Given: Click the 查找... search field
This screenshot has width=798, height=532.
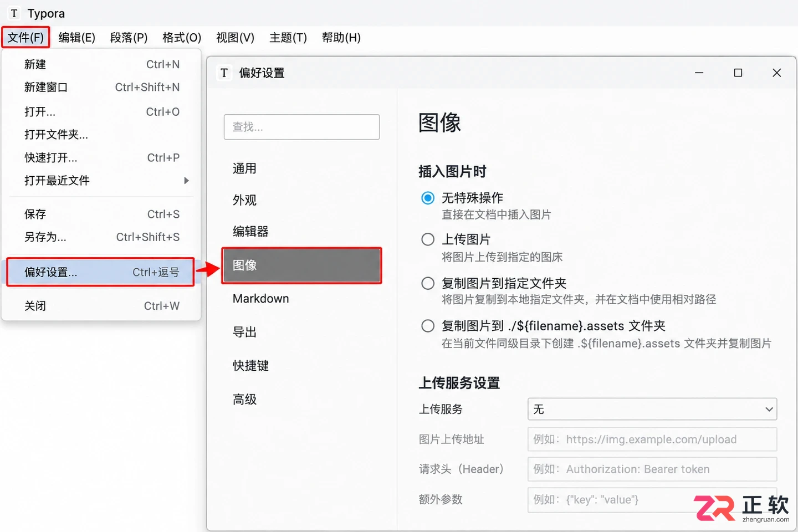Looking at the screenshot, I should (301, 127).
